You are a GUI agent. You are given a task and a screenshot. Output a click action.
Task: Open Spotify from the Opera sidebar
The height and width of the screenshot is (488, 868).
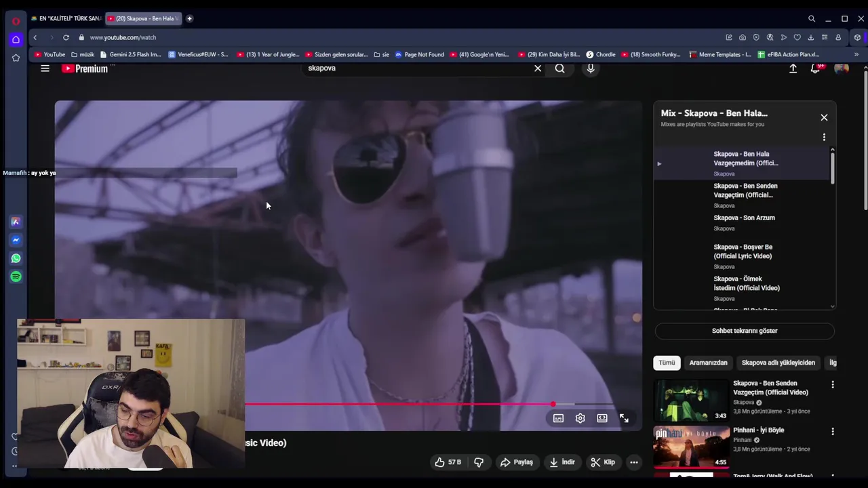click(16, 277)
